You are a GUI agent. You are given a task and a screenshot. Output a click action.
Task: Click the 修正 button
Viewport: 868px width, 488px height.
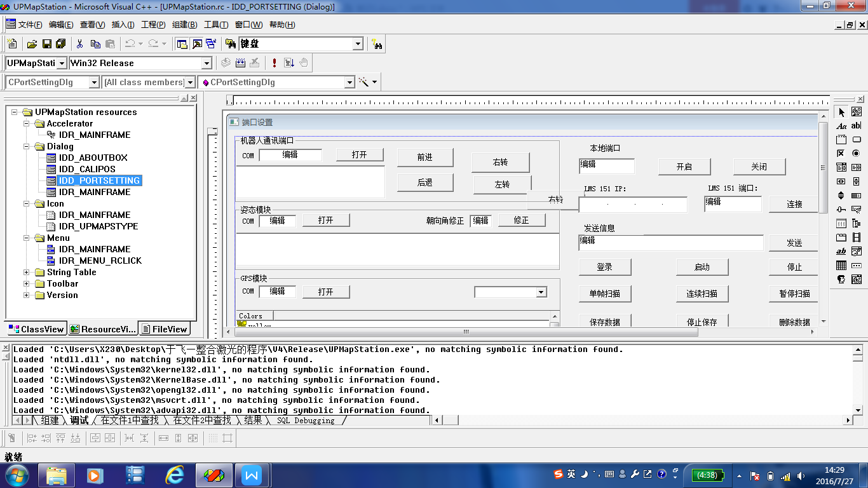pyautogui.click(x=522, y=220)
